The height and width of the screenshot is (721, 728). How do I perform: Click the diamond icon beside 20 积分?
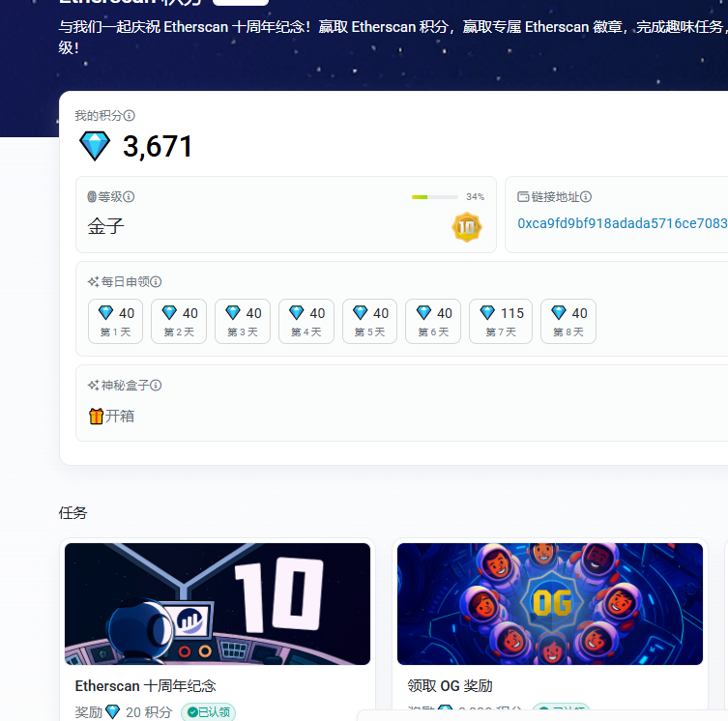point(113,711)
